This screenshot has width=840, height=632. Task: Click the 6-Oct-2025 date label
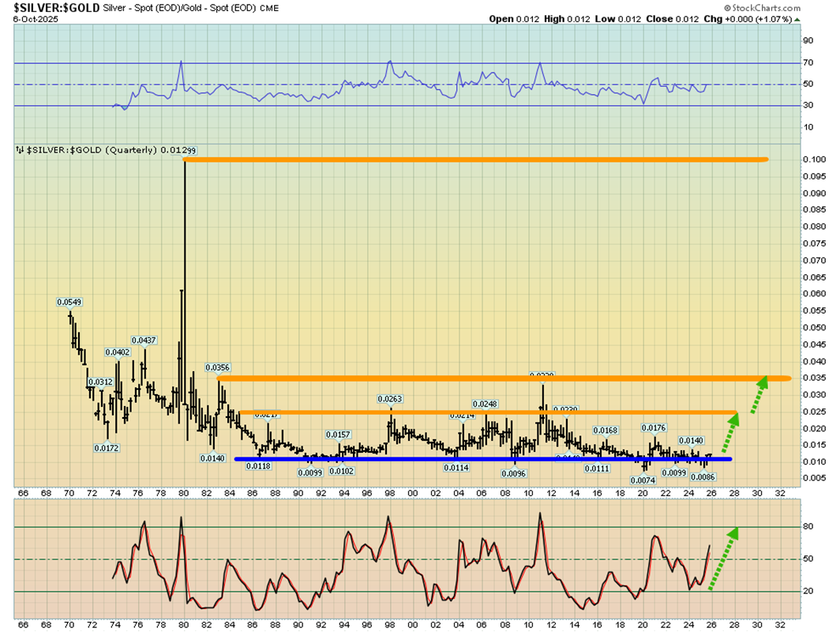point(30,18)
